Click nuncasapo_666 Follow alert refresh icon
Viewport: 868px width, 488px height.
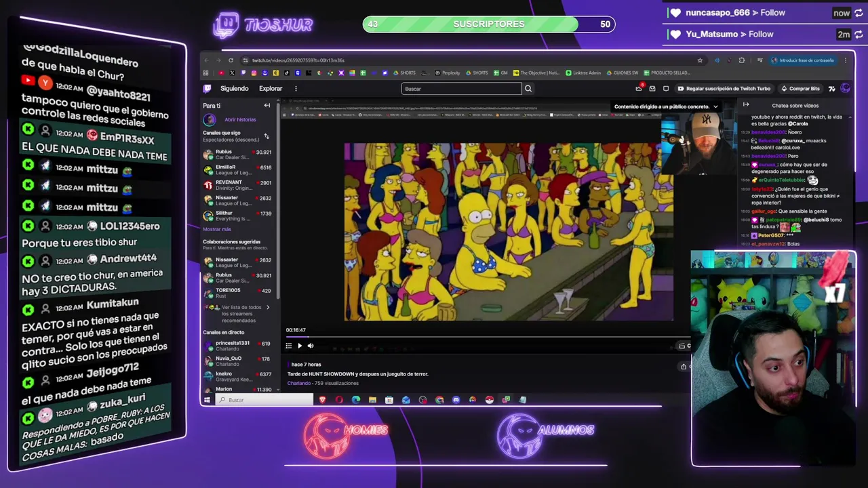[859, 13]
